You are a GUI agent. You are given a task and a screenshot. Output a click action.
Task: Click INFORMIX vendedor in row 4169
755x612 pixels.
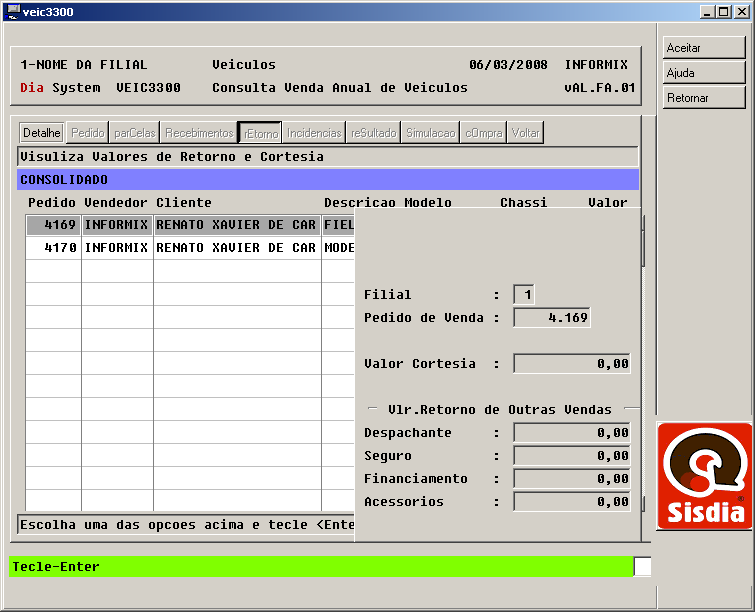point(117,225)
